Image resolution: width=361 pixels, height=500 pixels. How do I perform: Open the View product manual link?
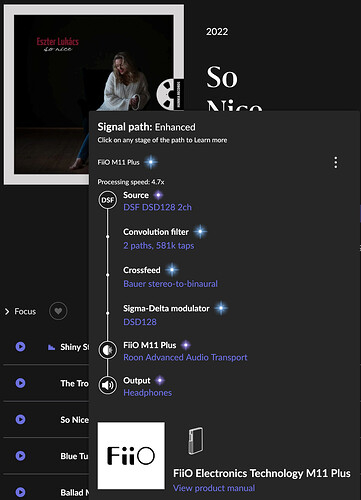click(x=214, y=488)
